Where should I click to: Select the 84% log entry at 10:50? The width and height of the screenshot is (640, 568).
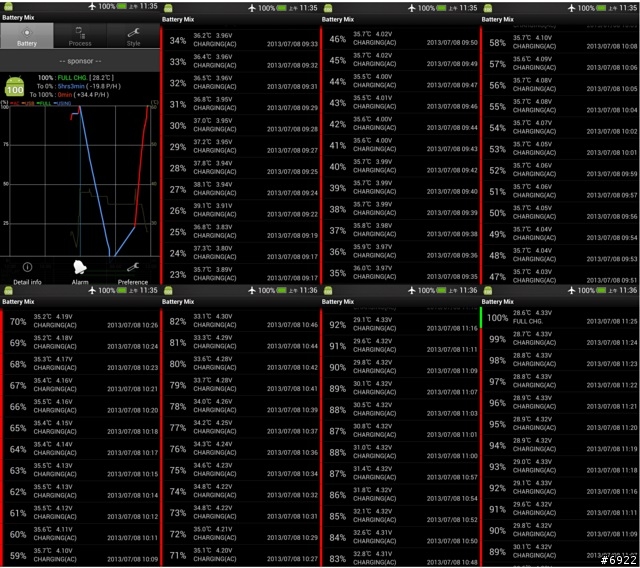(400, 537)
